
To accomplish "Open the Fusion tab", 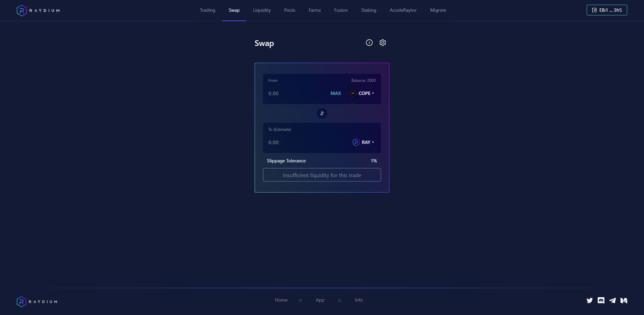I will point(341,10).
